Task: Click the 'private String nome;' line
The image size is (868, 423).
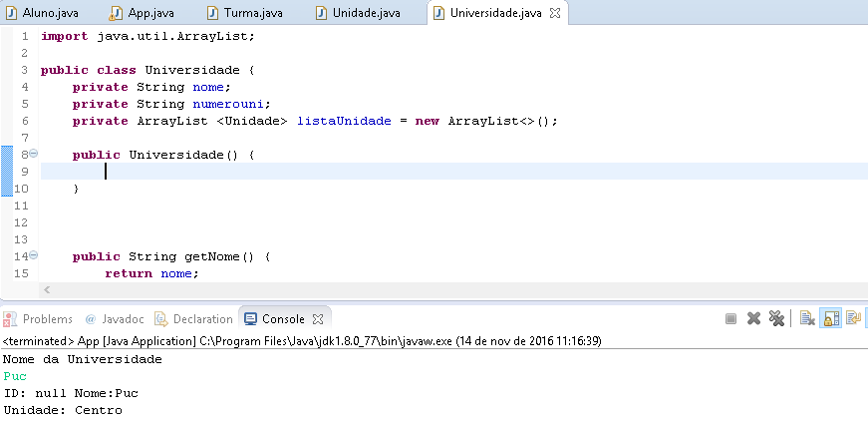Action: tap(151, 87)
